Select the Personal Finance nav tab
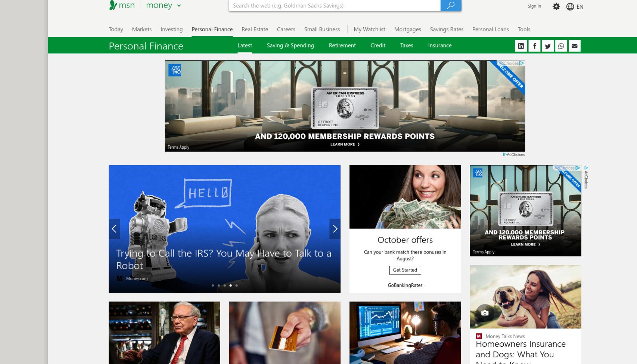 coord(212,29)
